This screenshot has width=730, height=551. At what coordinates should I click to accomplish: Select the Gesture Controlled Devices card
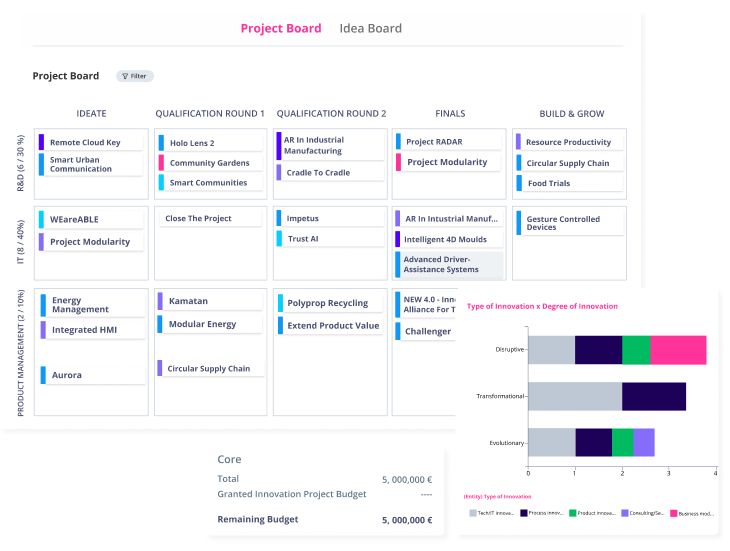click(562, 222)
